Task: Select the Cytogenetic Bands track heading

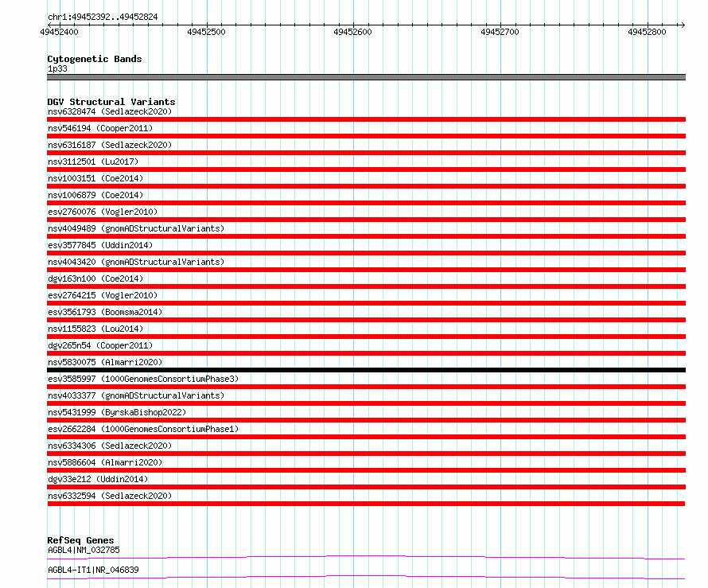Action: [95, 59]
